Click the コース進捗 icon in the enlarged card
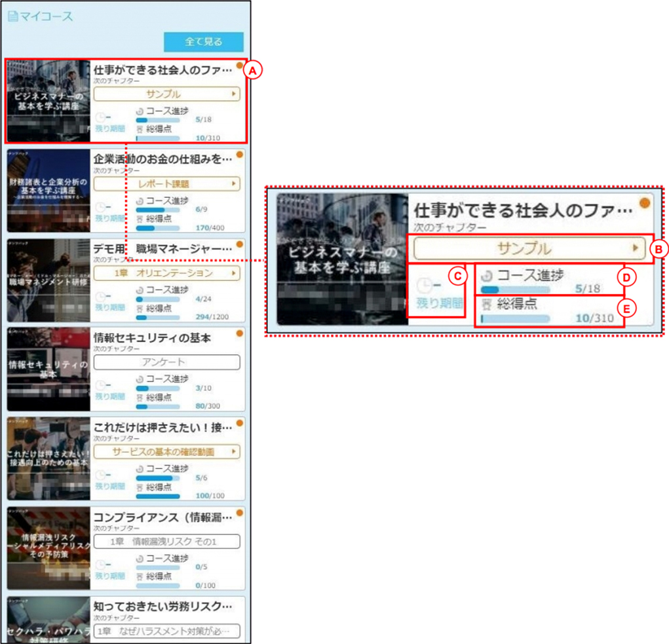This screenshot has height=644, width=669. [x=487, y=276]
